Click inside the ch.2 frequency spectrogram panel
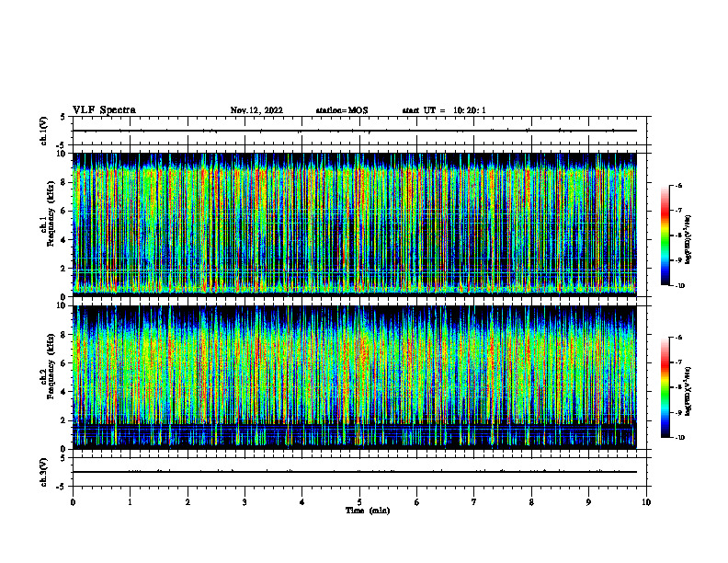This screenshot has height=563, width=728. (x=355, y=377)
